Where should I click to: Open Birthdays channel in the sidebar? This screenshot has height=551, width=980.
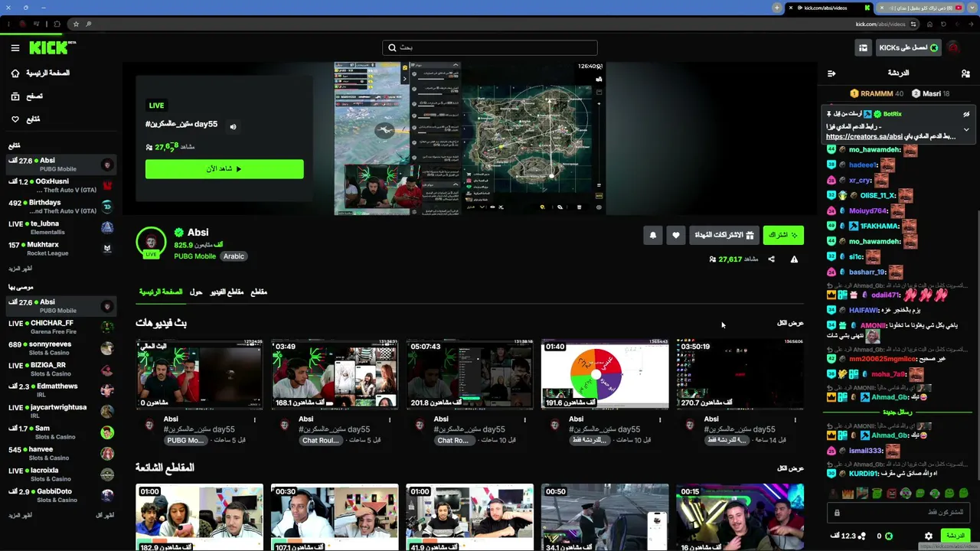(61, 206)
